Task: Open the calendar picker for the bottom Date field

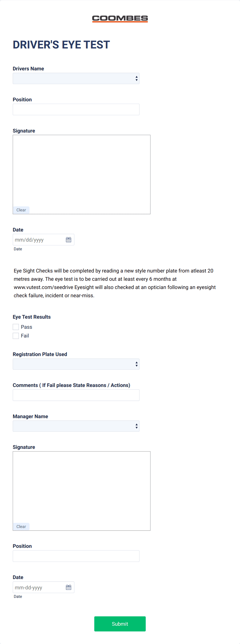Action: tap(68, 587)
